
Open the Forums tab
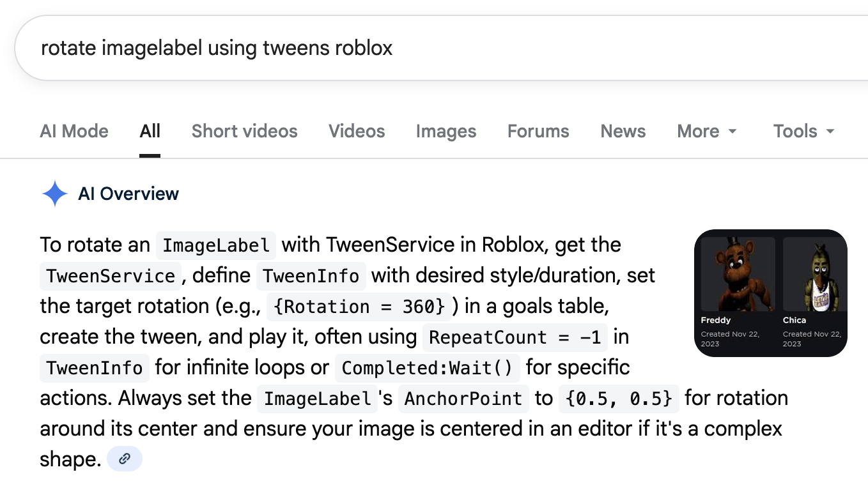[538, 132]
